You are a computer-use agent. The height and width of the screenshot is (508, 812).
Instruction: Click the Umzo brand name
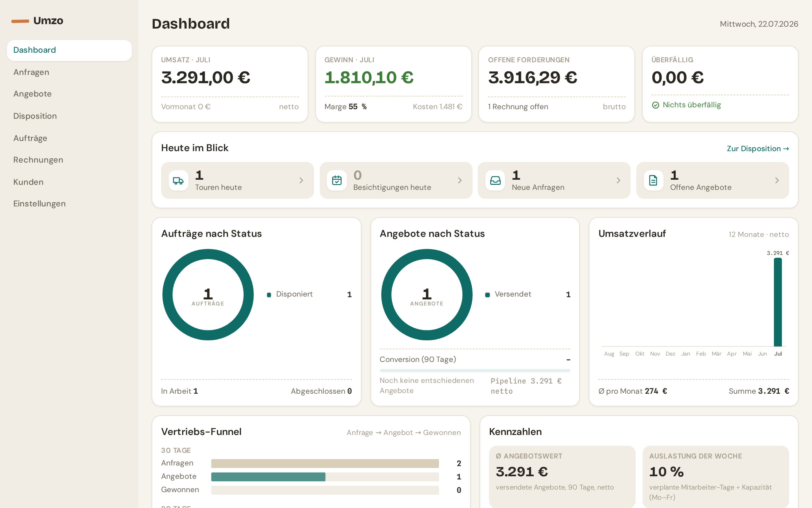tap(48, 21)
